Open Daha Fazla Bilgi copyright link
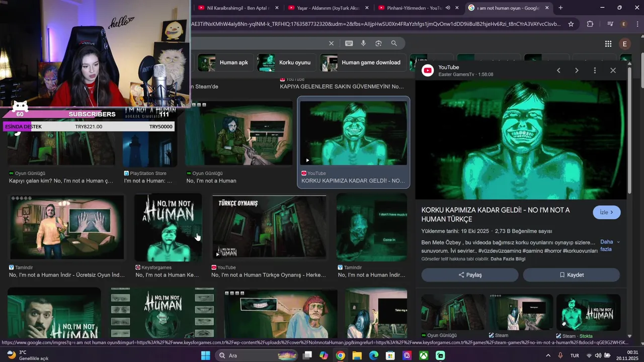The image size is (644, 362). [508, 259]
